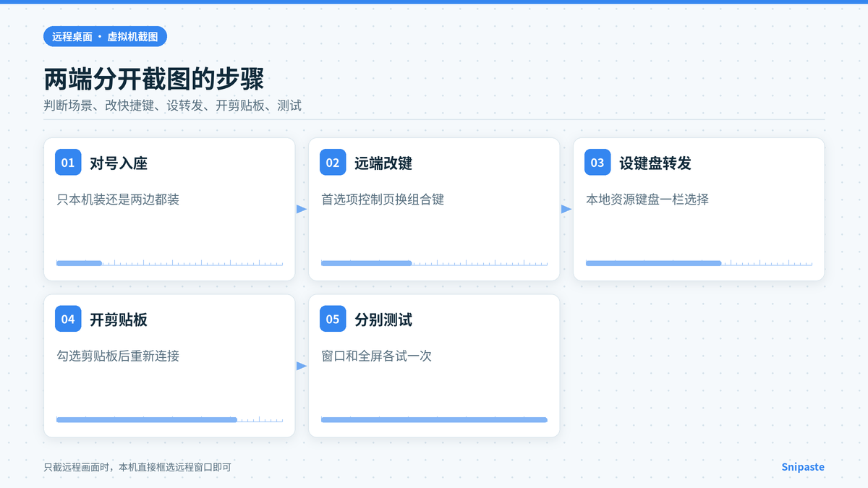Click the step number badge 02
868x488 pixels.
[x=333, y=163]
